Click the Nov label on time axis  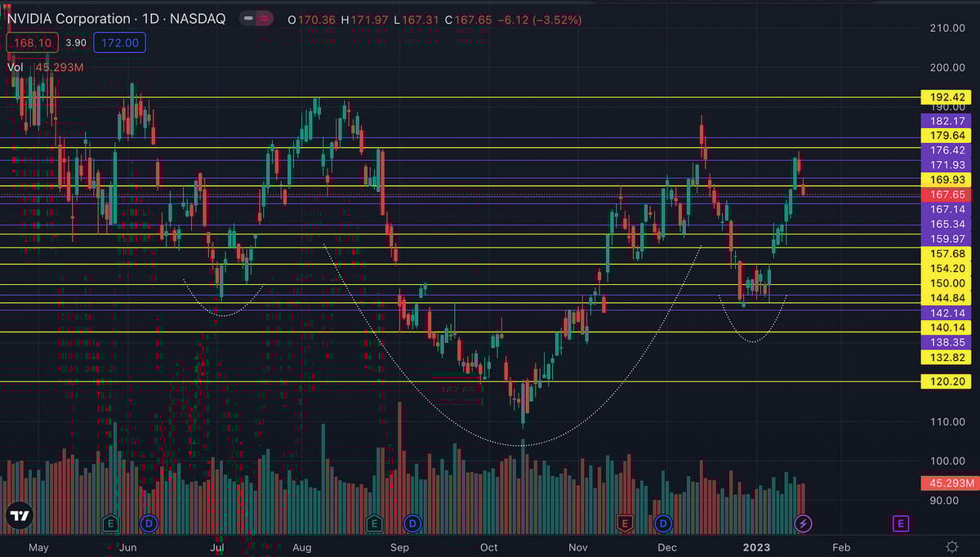[x=578, y=546]
